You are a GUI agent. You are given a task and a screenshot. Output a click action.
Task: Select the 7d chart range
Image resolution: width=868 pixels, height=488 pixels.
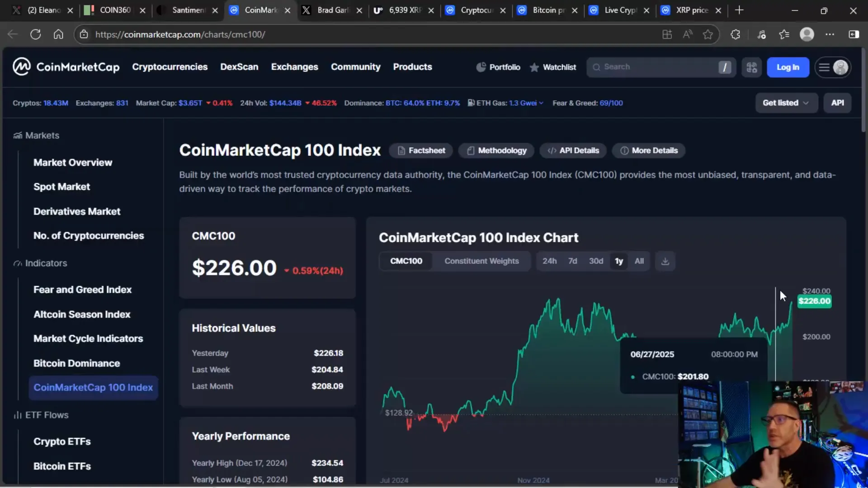572,261
